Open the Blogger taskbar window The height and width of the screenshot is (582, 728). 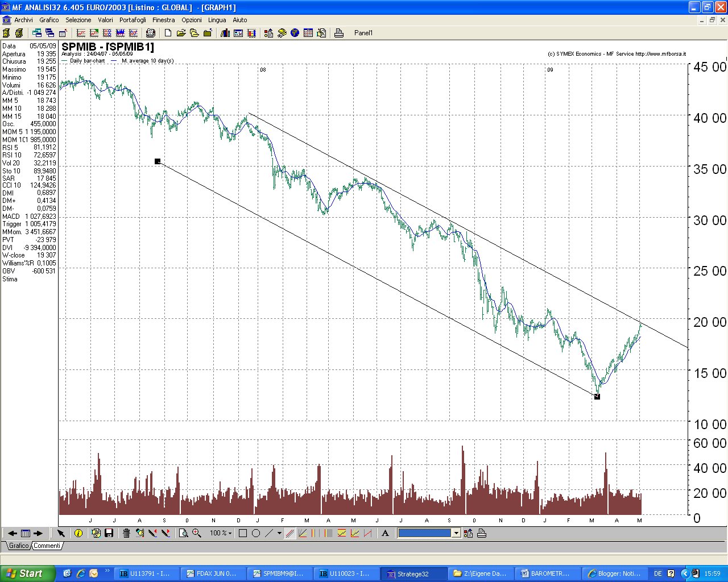tap(615, 573)
